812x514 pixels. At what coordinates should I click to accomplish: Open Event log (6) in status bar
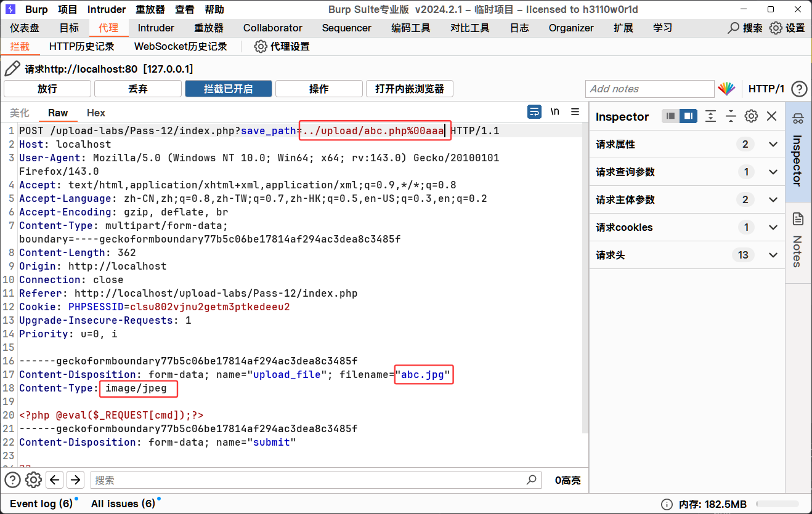(41, 504)
